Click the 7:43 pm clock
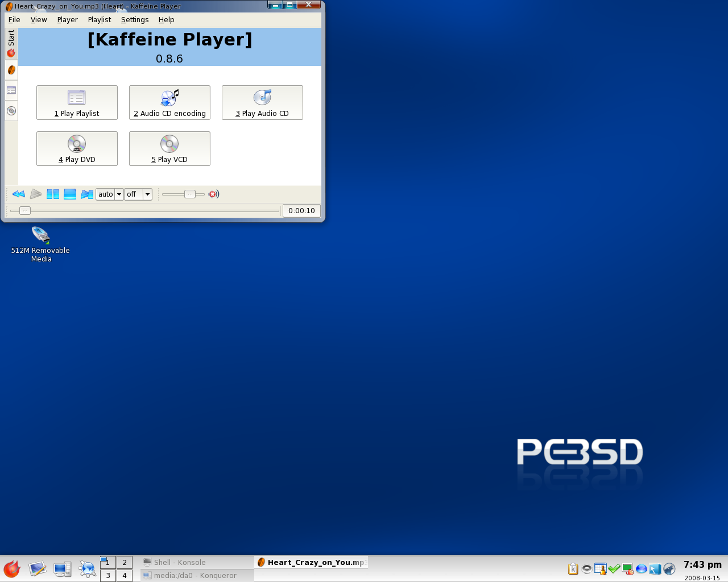This screenshot has width=728, height=582. pyautogui.click(x=702, y=564)
